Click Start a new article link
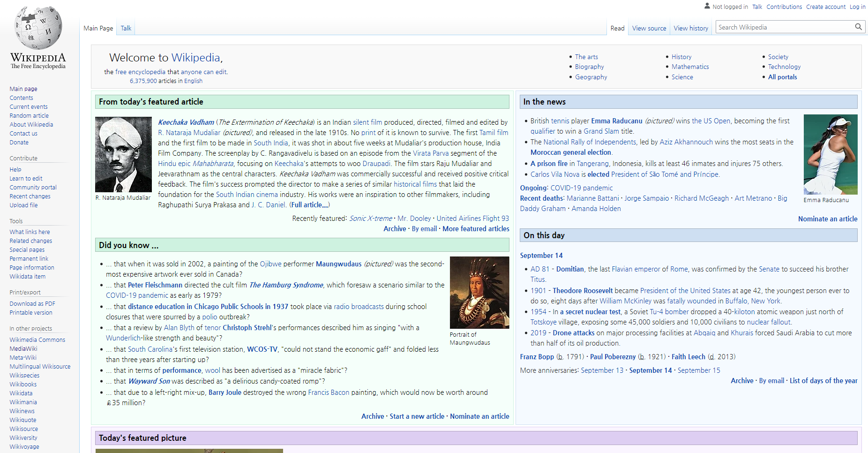 pos(417,416)
